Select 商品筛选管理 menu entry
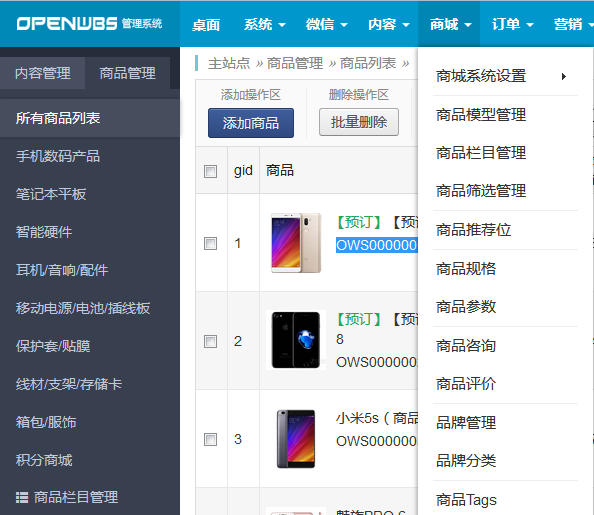Viewport: 594px width, 515px height. (x=481, y=191)
